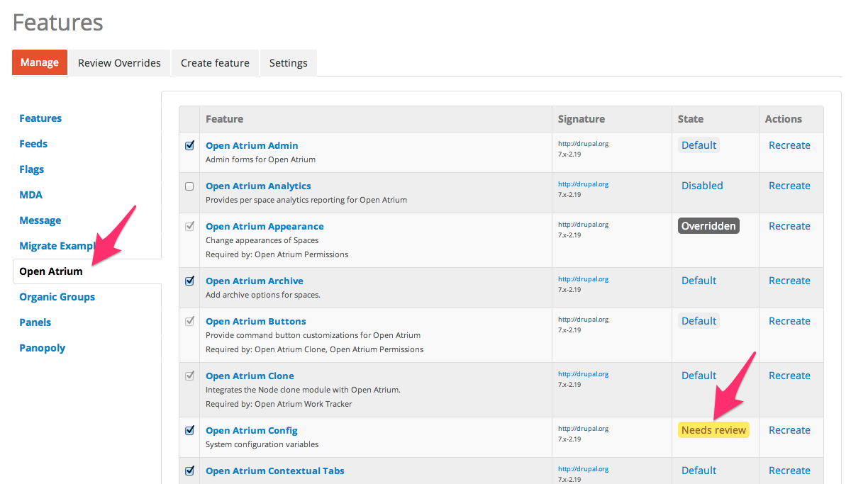Select Features in the sidebar
Image resolution: width=868 pixels, height=484 pixels.
click(x=40, y=118)
